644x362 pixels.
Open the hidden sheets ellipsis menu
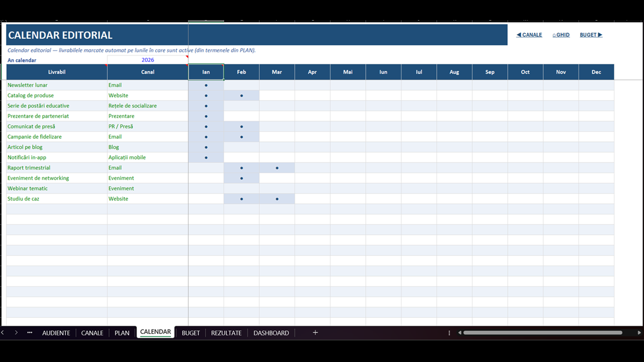(x=30, y=333)
